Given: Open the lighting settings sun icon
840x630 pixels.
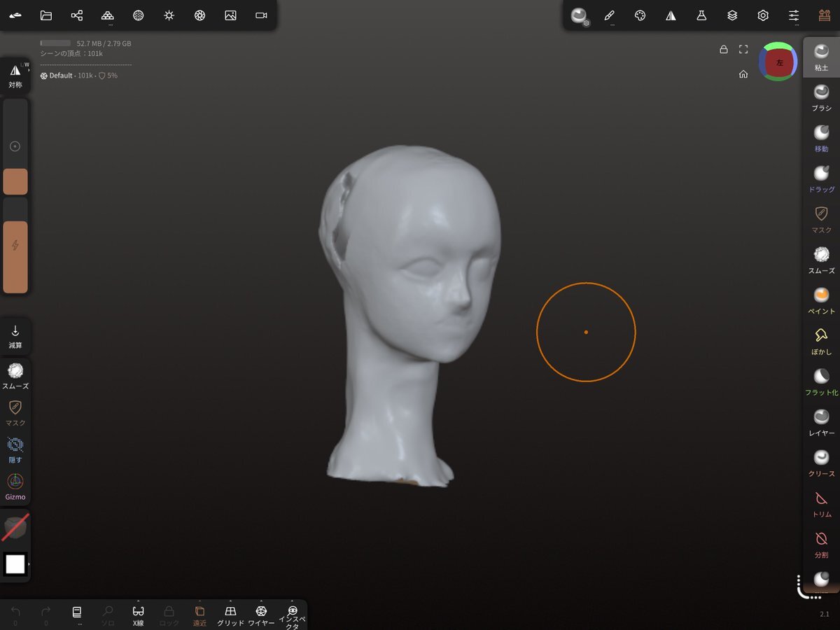Looking at the screenshot, I should (169, 15).
